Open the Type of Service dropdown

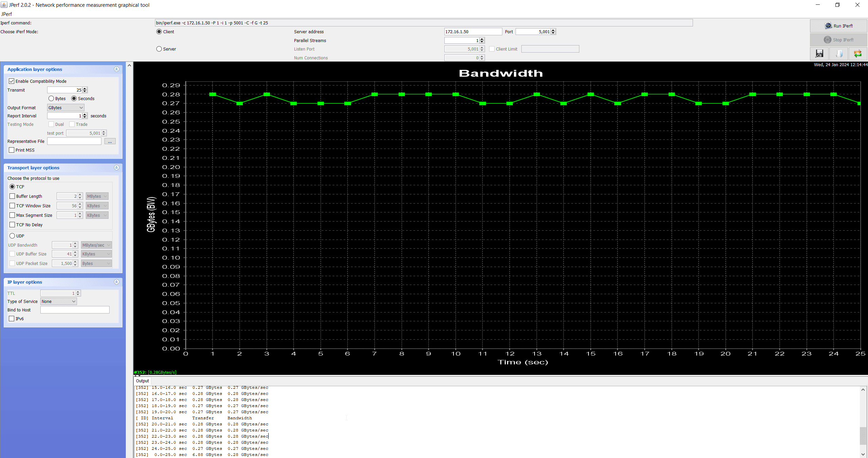tap(59, 301)
